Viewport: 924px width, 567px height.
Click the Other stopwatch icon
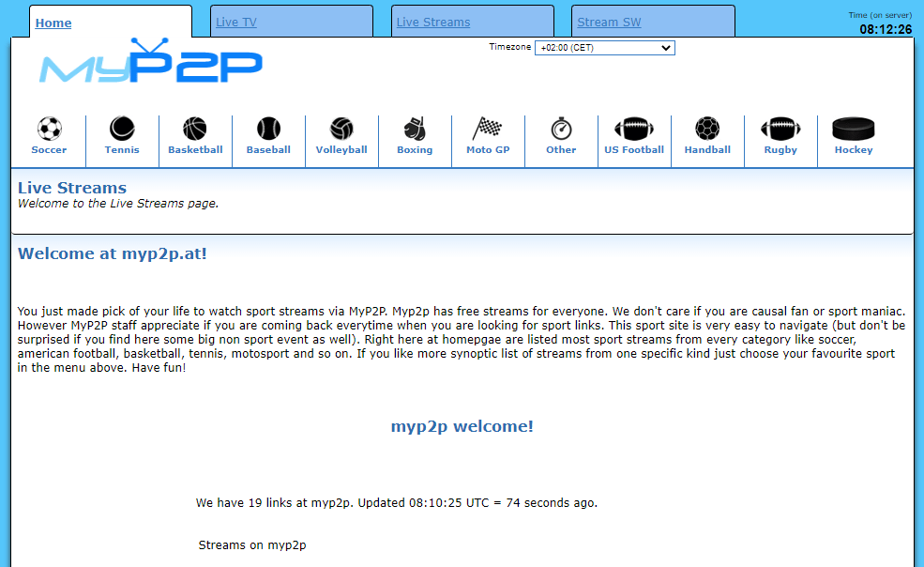click(561, 129)
